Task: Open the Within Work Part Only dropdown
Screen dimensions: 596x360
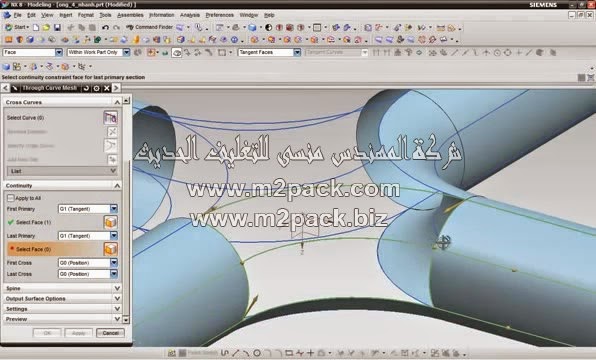Action: 126,52
